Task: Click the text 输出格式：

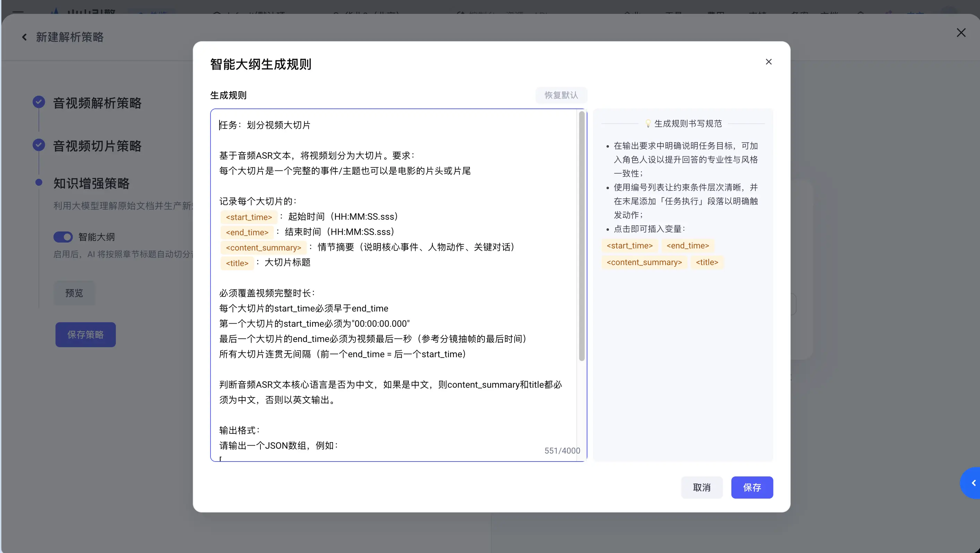Action: (x=240, y=430)
